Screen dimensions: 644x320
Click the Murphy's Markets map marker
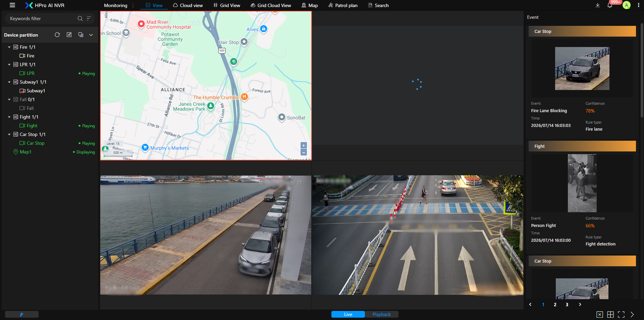coord(145,147)
